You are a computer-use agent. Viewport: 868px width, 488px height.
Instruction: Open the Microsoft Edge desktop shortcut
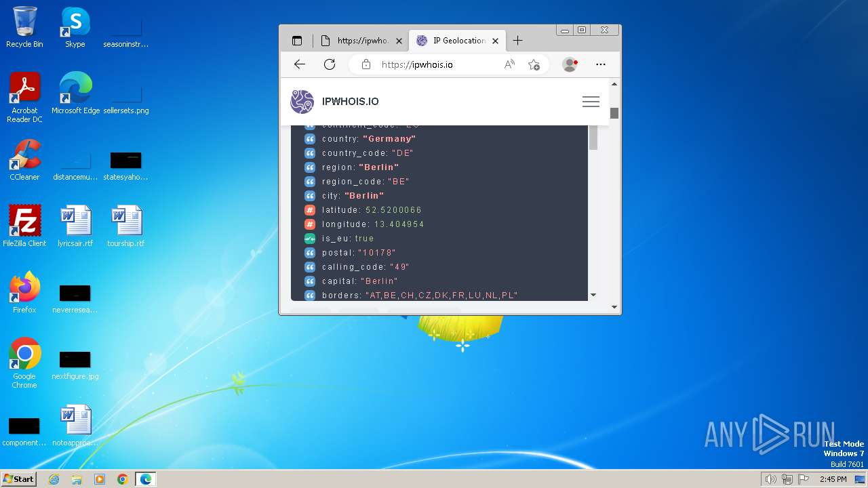pyautogui.click(x=75, y=93)
